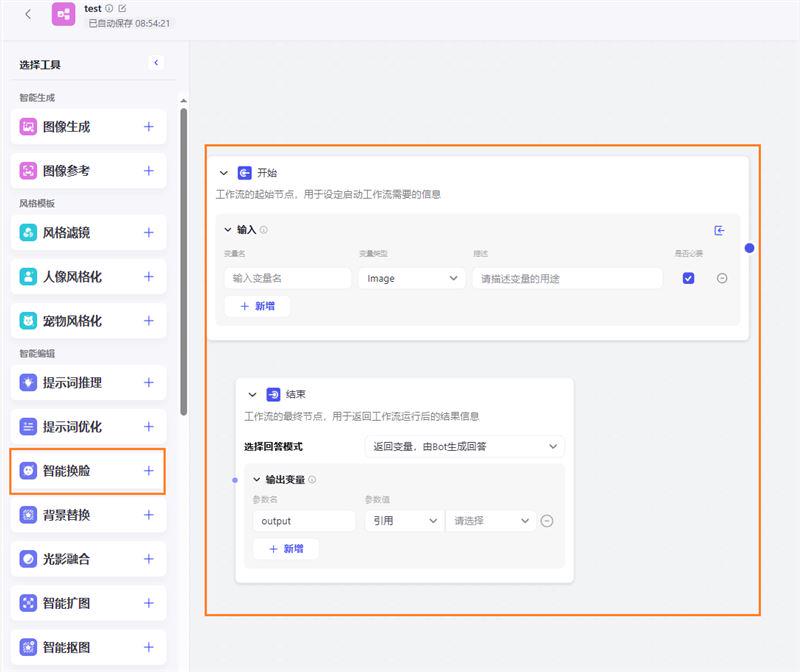Click the 输入变量名 input field
800x672 pixels.
287,279
